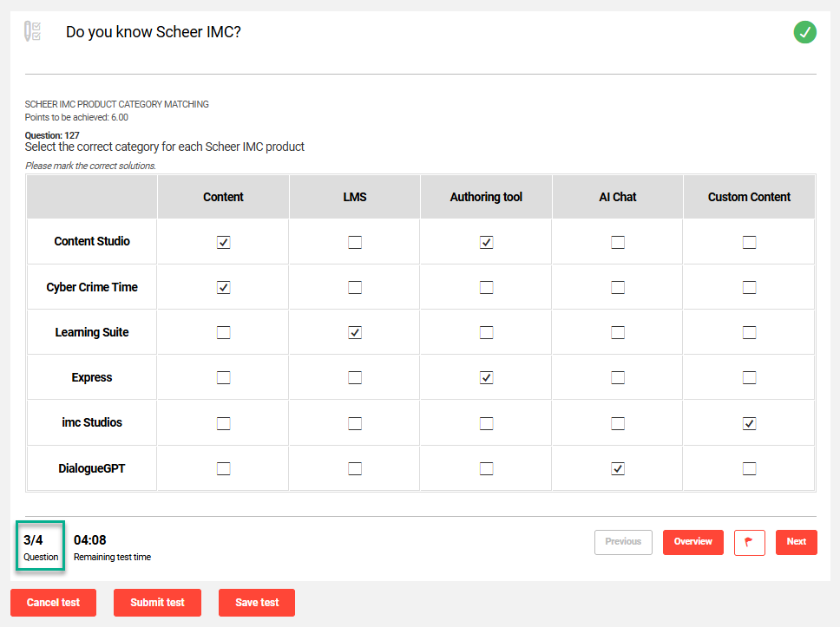Image resolution: width=840 pixels, height=627 pixels.
Task: Uncheck Content for Cyber Crime Time
Action: (x=223, y=288)
